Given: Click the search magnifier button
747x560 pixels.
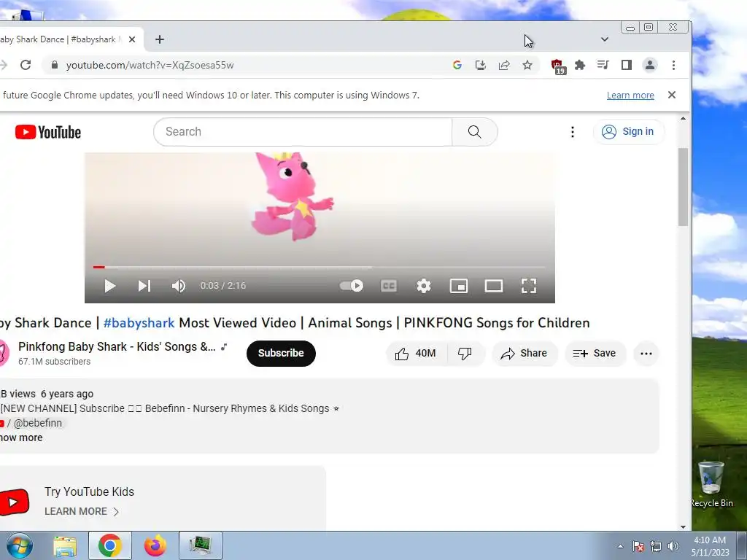Looking at the screenshot, I should (x=474, y=132).
